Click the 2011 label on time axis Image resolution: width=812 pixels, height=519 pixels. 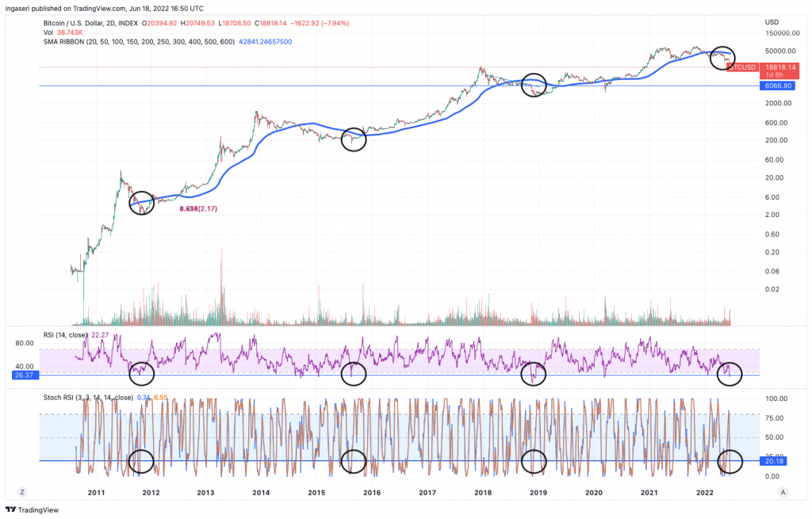96,493
